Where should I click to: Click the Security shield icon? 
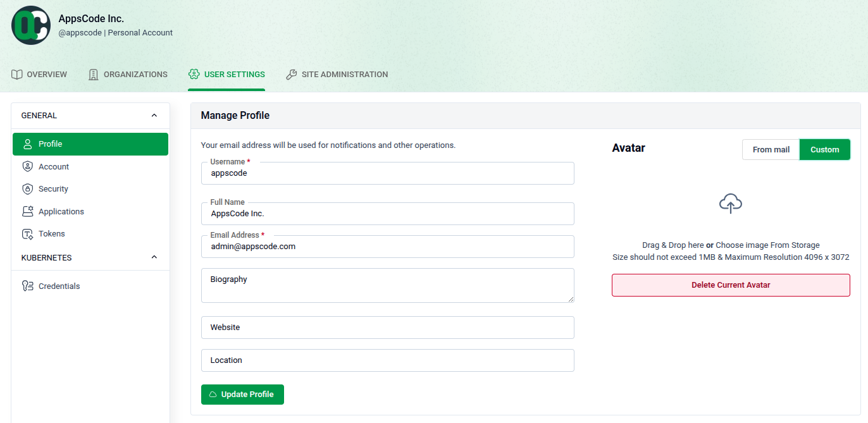click(x=27, y=189)
